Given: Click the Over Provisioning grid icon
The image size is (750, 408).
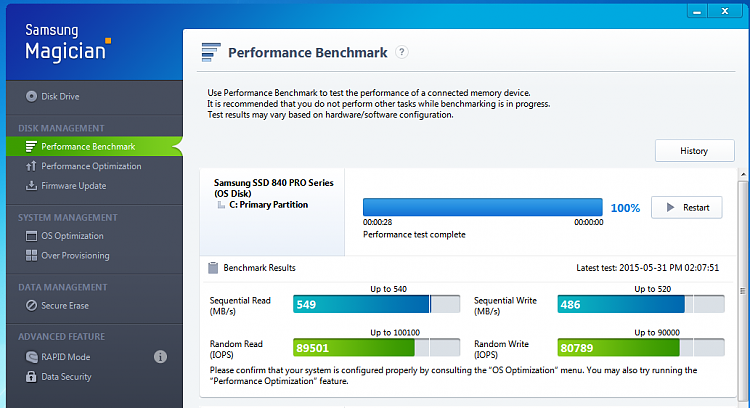Looking at the screenshot, I should (31, 255).
